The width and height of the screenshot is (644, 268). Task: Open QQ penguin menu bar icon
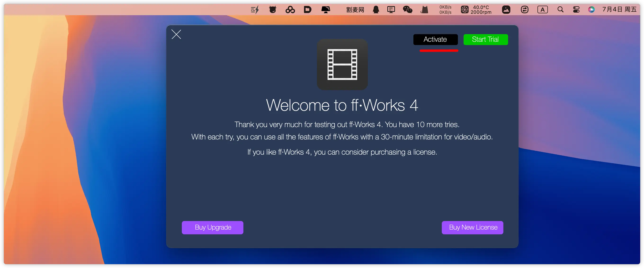376,10
